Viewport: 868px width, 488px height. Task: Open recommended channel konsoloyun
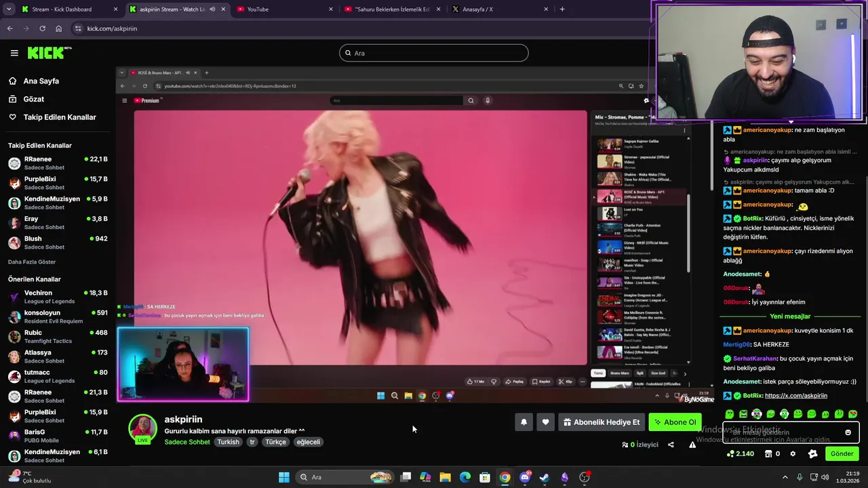pos(58,317)
